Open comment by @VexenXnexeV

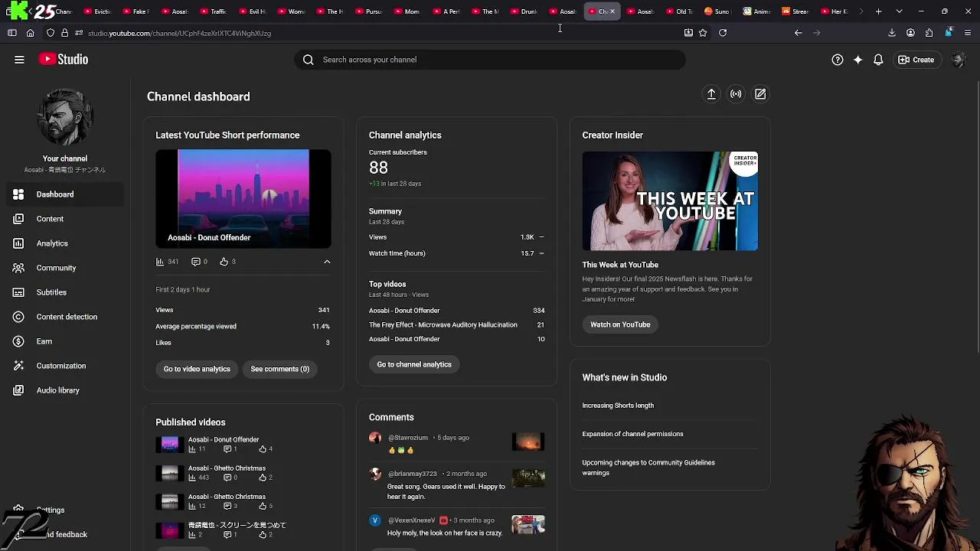456,527
